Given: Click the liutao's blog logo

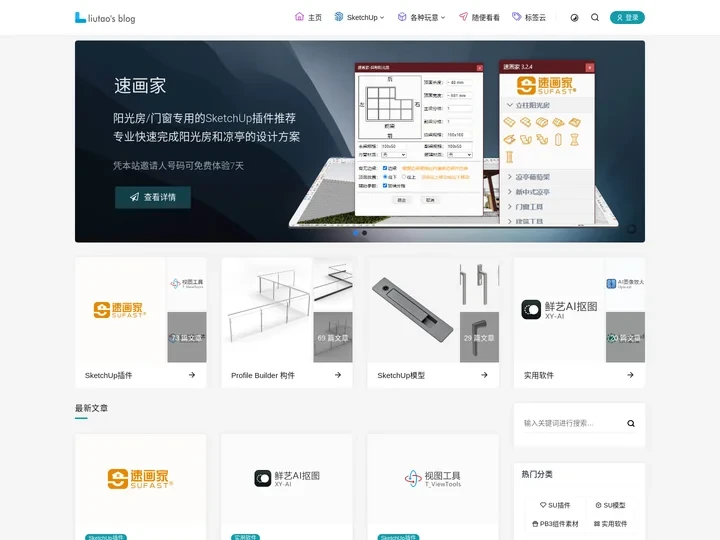Looking at the screenshot, I should click(x=105, y=18).
